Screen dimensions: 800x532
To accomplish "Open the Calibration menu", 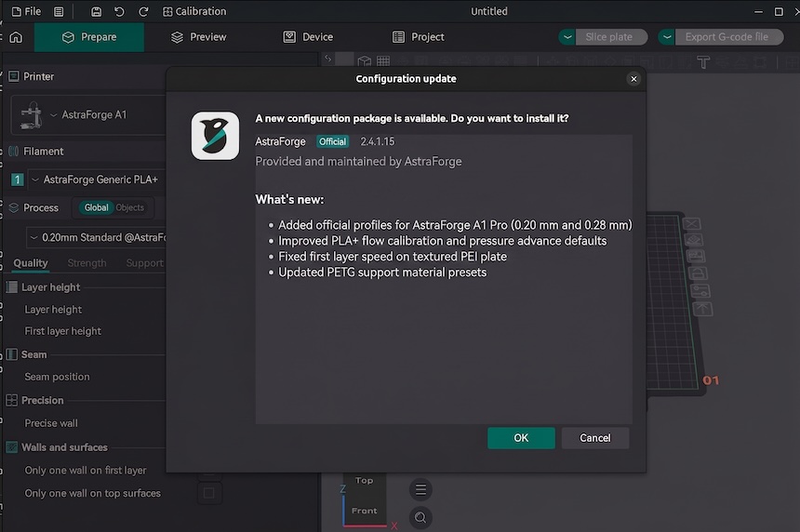I will click(194, 11).
